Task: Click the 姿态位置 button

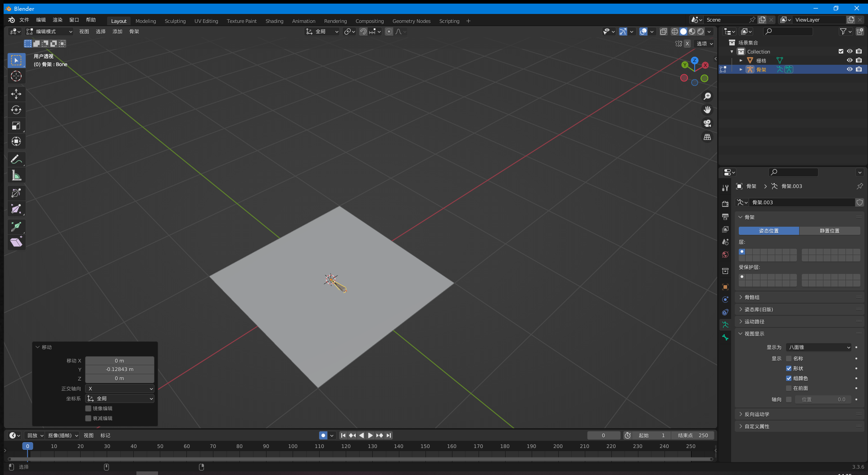Action: (x=769, y=231)
